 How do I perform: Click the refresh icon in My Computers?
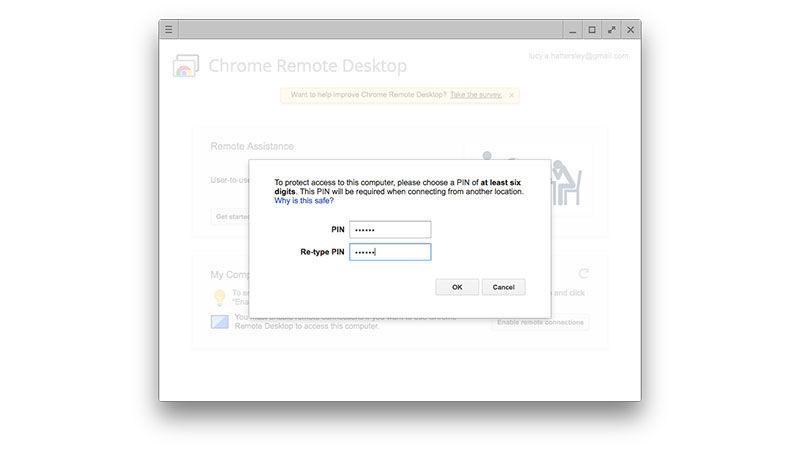(584, 273)
